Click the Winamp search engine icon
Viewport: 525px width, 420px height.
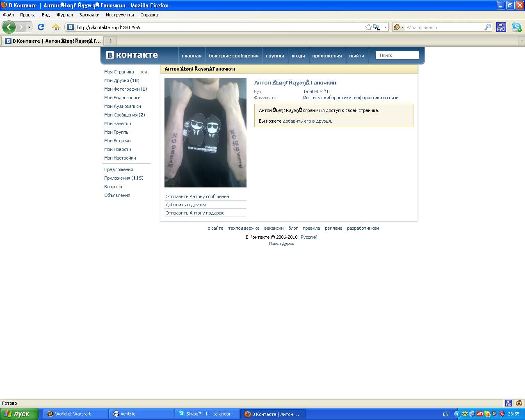pyautogui.click(x=397, y=27)
